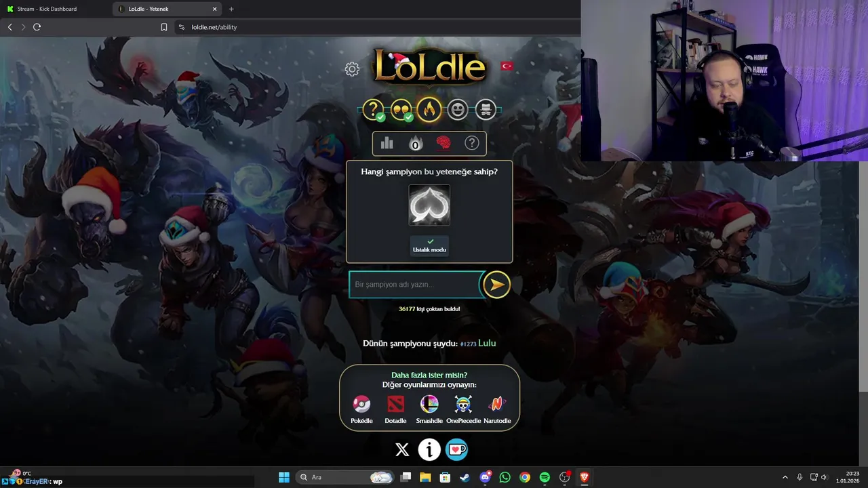Expand the system tray hidden icons
Viewport: 868px width, 488px height.
pyautogui.click(x=785, y=477)
